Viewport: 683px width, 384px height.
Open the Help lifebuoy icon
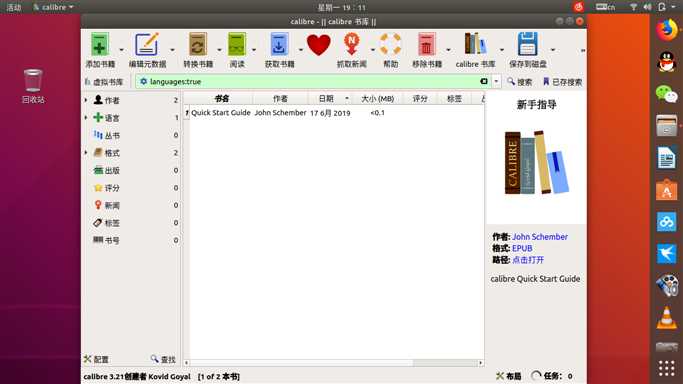390,44
